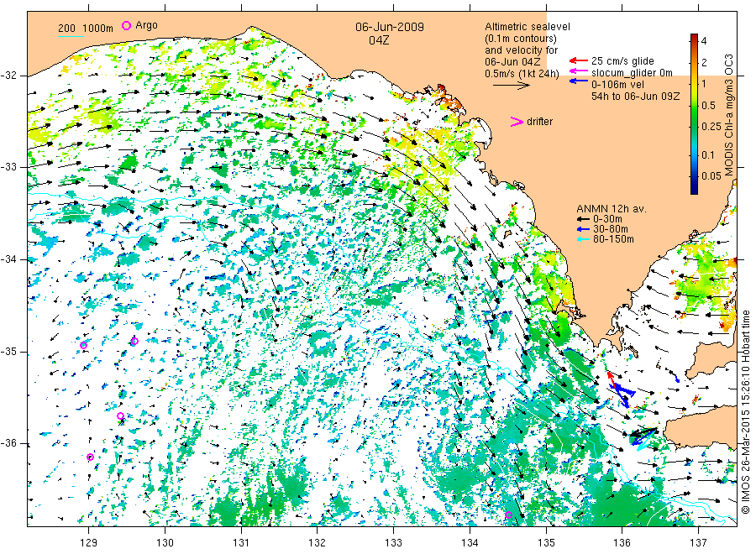Click the magenta drifter legend symbol
This screenshot has height=554, width=756.
coord(517,122)
